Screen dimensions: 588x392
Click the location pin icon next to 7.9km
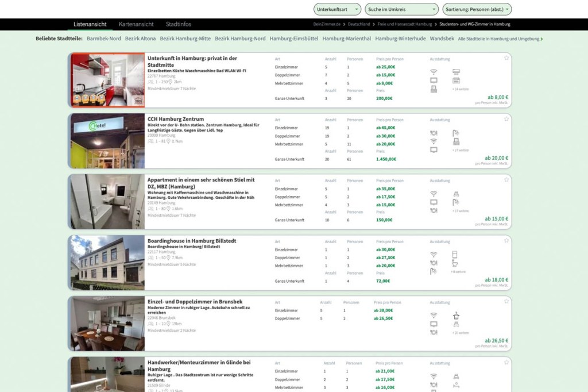[168, 258]
